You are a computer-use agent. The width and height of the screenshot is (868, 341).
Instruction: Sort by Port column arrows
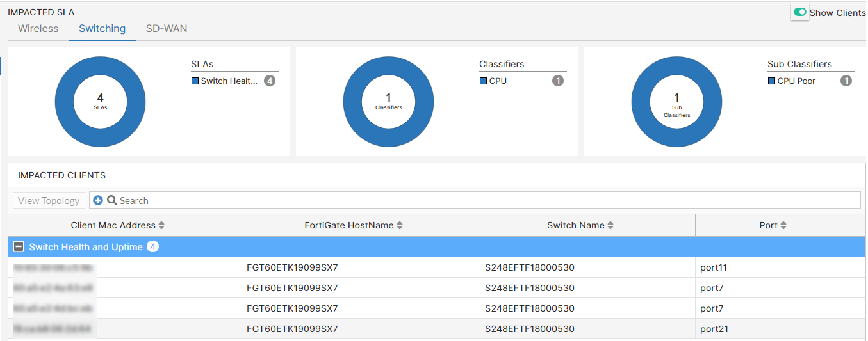click(x=783, y=225)
